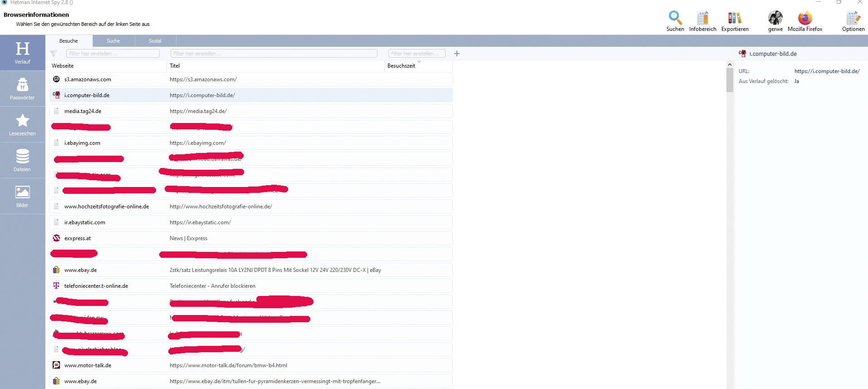Click the exxpress.at favicon
Screen dimensions: 868x389
[x=56, y=238]
